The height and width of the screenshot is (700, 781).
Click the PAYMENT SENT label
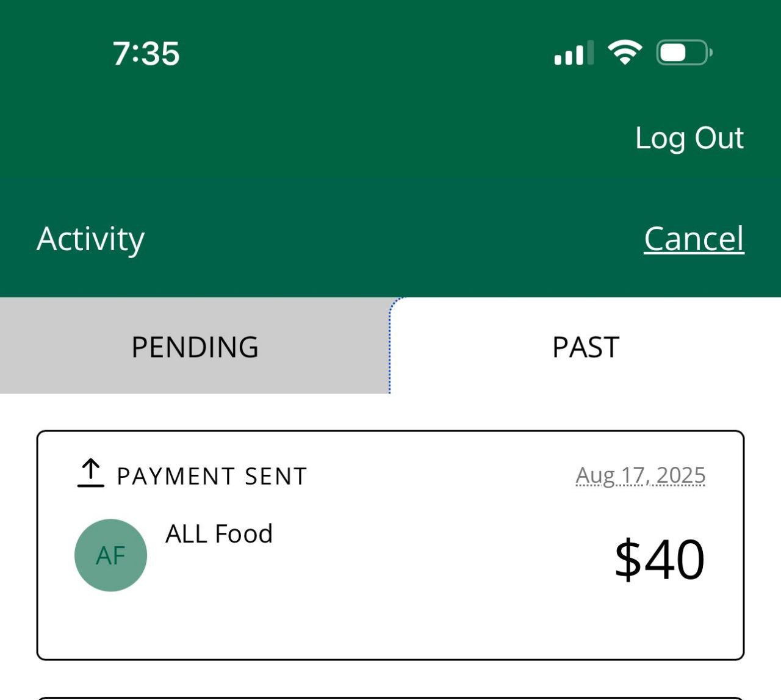212,476
